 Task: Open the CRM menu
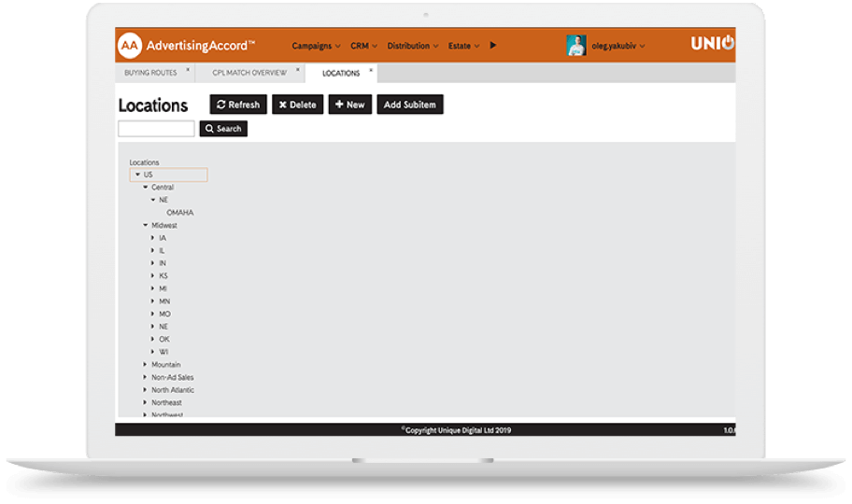[x=363, y=46]
